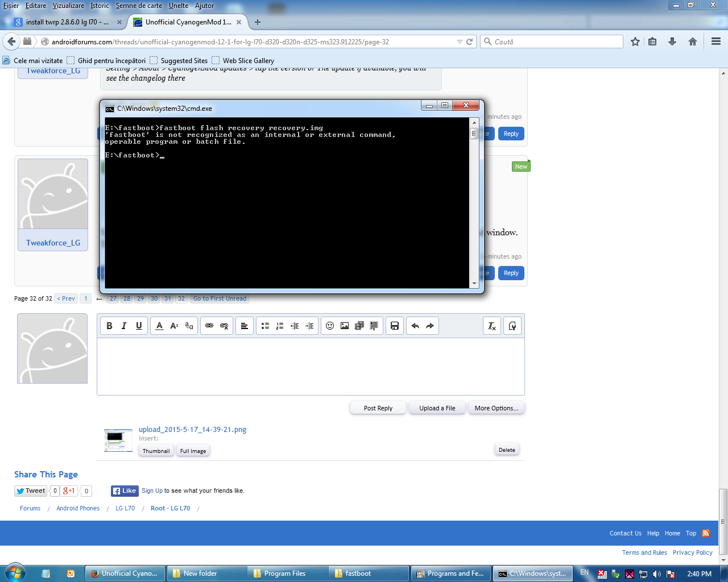Toggle underline formatting in reply editor

[x=139, y=326]
